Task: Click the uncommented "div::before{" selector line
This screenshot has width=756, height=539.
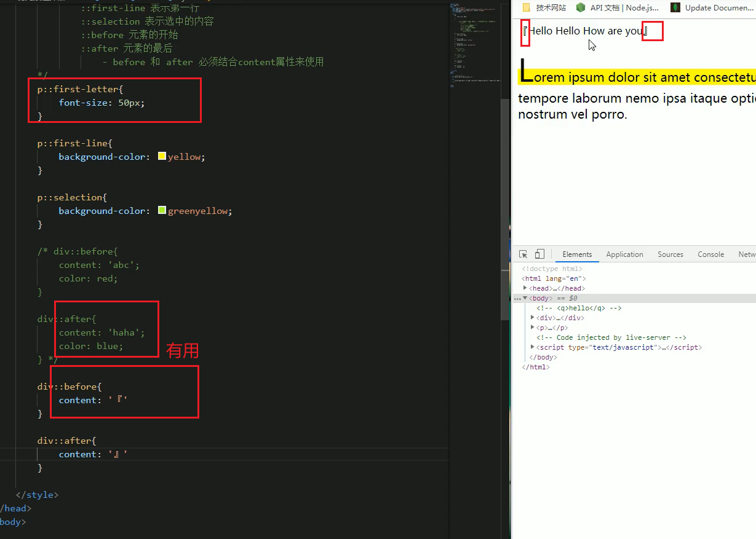Action: click(70, 387)
